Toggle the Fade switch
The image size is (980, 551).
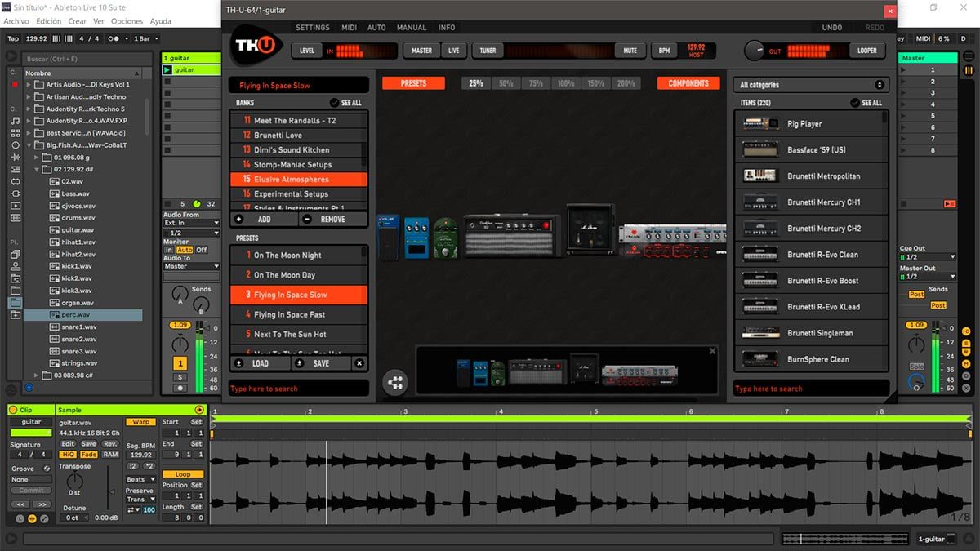click(89, 455)
